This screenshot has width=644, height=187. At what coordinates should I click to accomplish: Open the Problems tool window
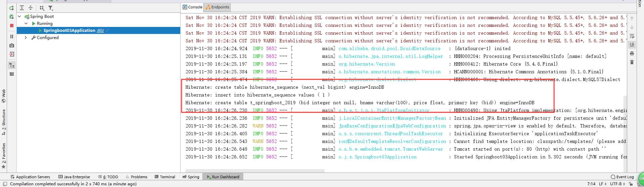click(x=136, y=177)
